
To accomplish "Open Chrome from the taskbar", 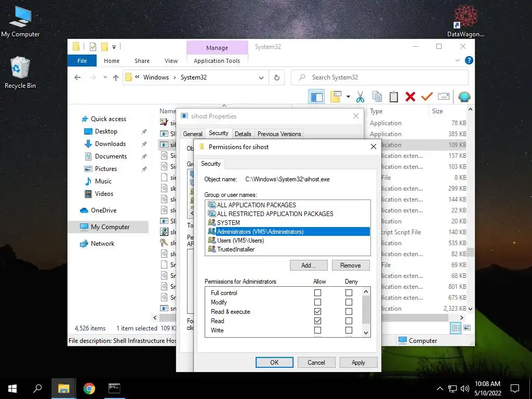I will coord(89,389).
